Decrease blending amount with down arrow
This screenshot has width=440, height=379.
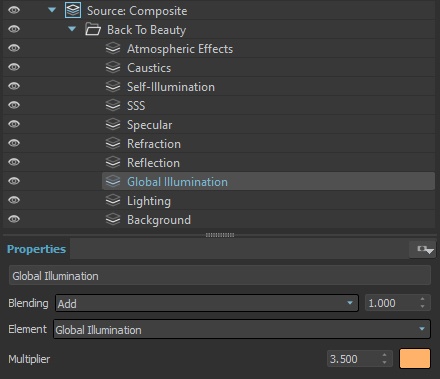(423, 307)
